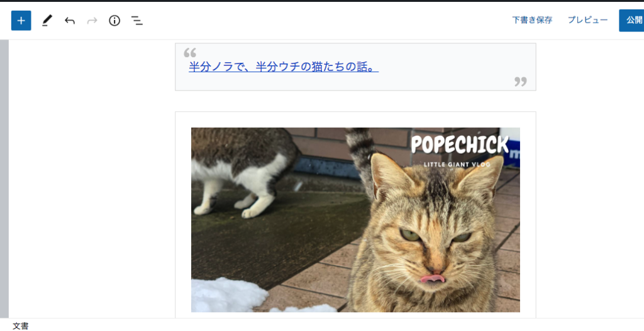This screenshot has width=644, height=331.
Task: Open the list view outline icon
Action: [136, 21]
